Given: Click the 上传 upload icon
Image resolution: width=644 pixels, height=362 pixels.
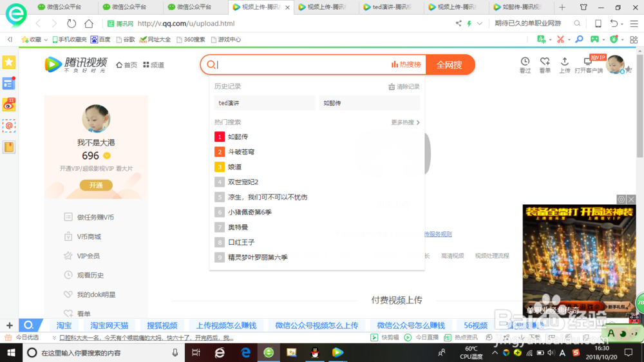Looking at the screenshot, I should (565, 65).
